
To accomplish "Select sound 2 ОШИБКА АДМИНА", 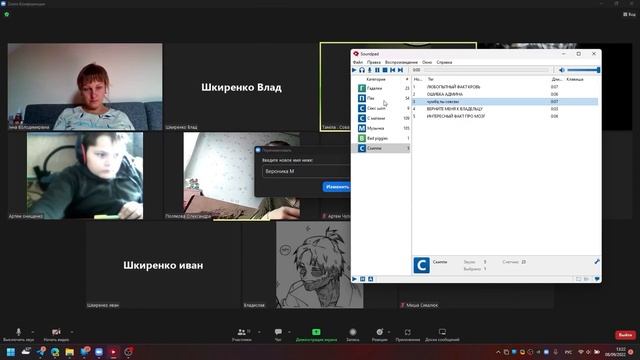I will pos(505,94).
